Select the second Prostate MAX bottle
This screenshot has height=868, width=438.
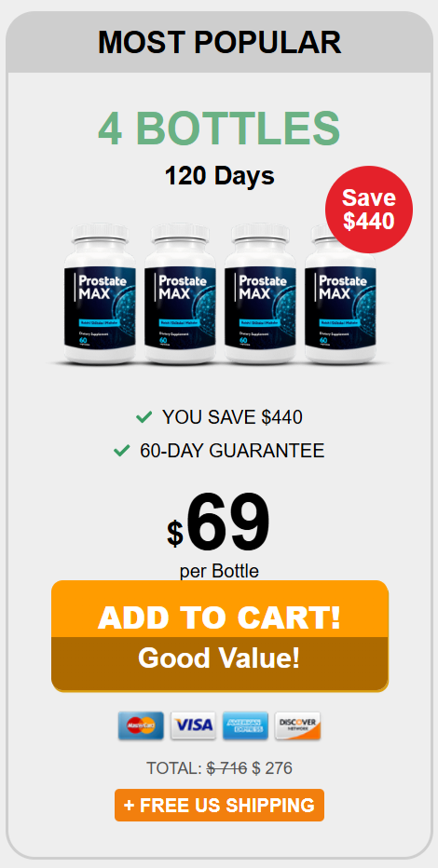click(180, 293)
